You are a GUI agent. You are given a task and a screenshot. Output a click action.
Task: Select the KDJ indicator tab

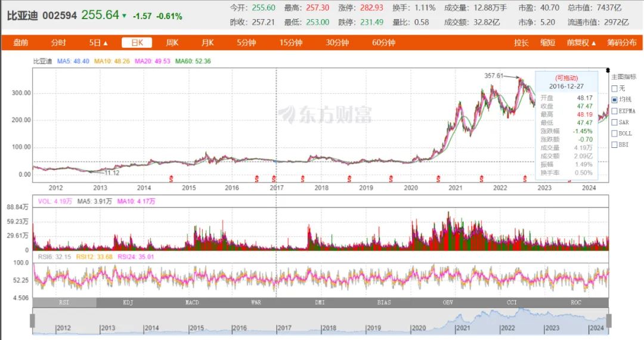coord(128,302)
